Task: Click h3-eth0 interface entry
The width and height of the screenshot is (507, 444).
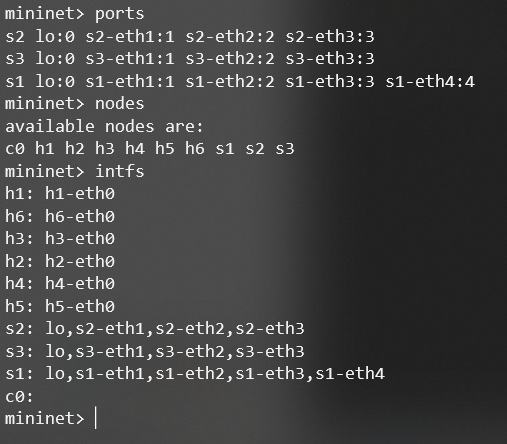Action: pos(80,239)
